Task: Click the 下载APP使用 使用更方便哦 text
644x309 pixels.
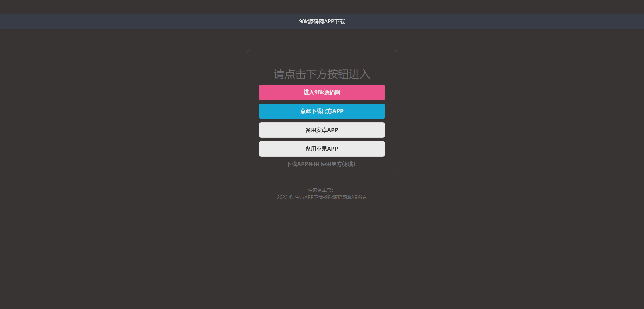Action: tap(320, 164)
